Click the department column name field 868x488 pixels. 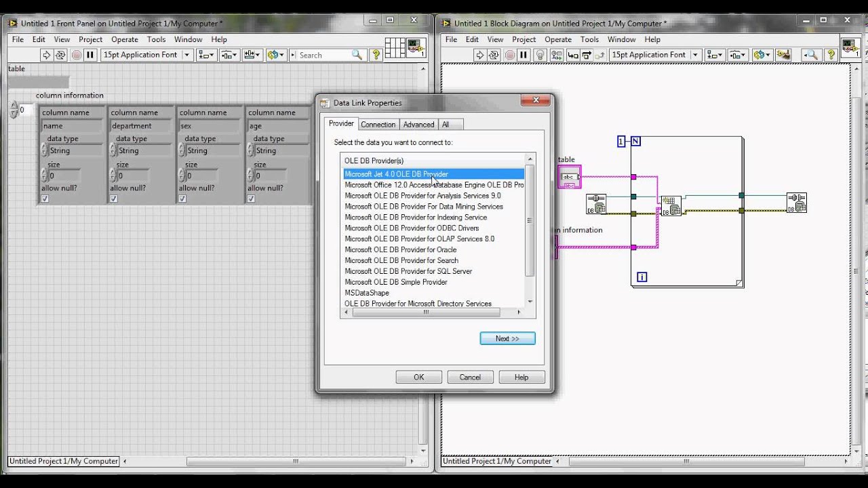coord(140,125)
